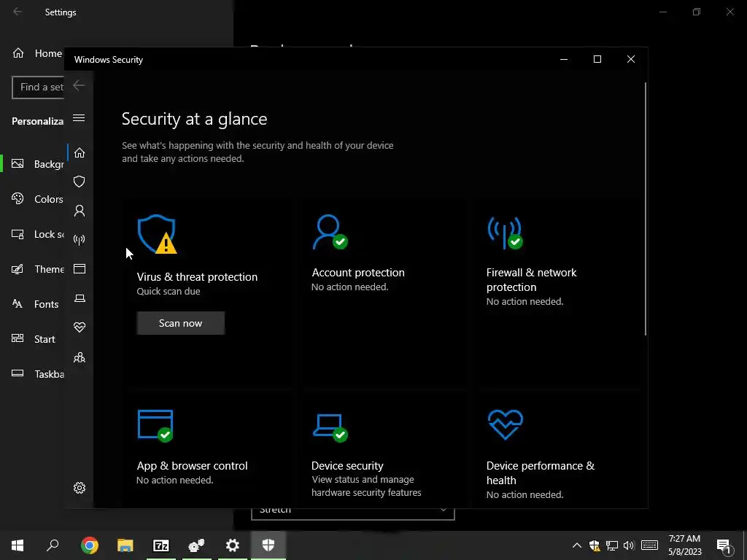Open Account protection title link
The width and height of the screenshot is (747, 560).
click(357, 273)
